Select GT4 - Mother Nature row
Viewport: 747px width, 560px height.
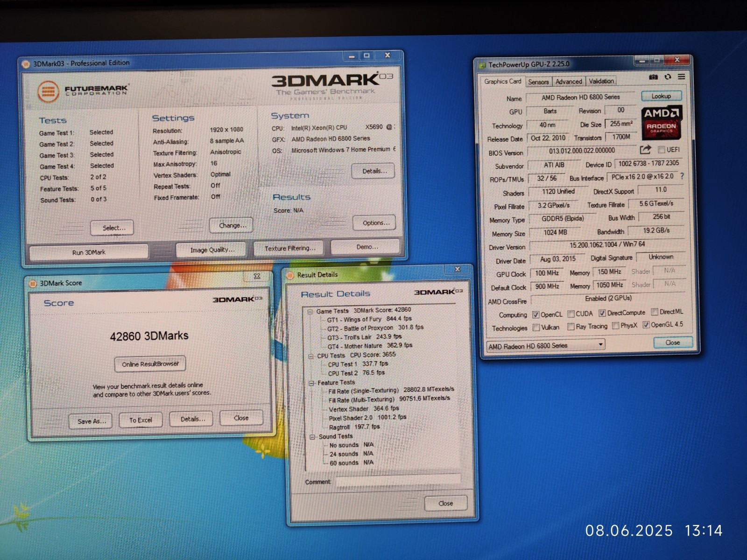coord(370,346)
